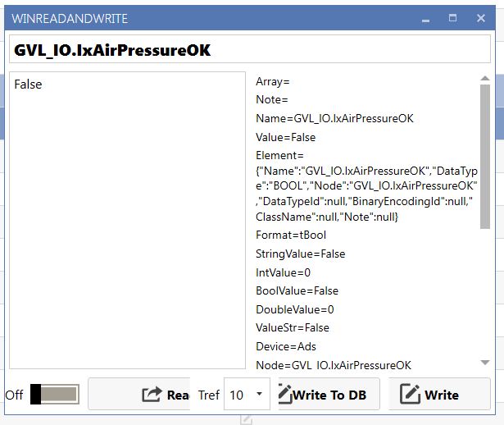The height and width of the screenshot is (425, 504).
Task: Click the Array= line
Action: [273, 82]
